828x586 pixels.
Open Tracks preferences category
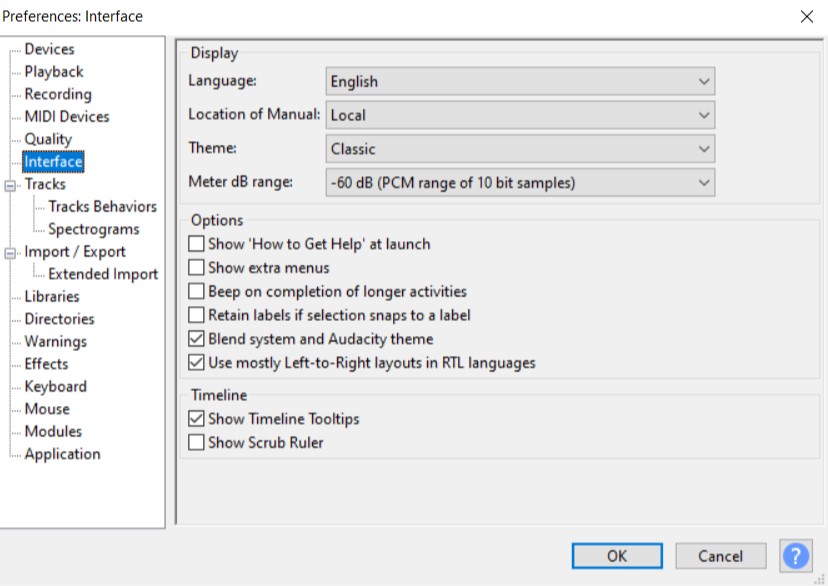(45, 184)
